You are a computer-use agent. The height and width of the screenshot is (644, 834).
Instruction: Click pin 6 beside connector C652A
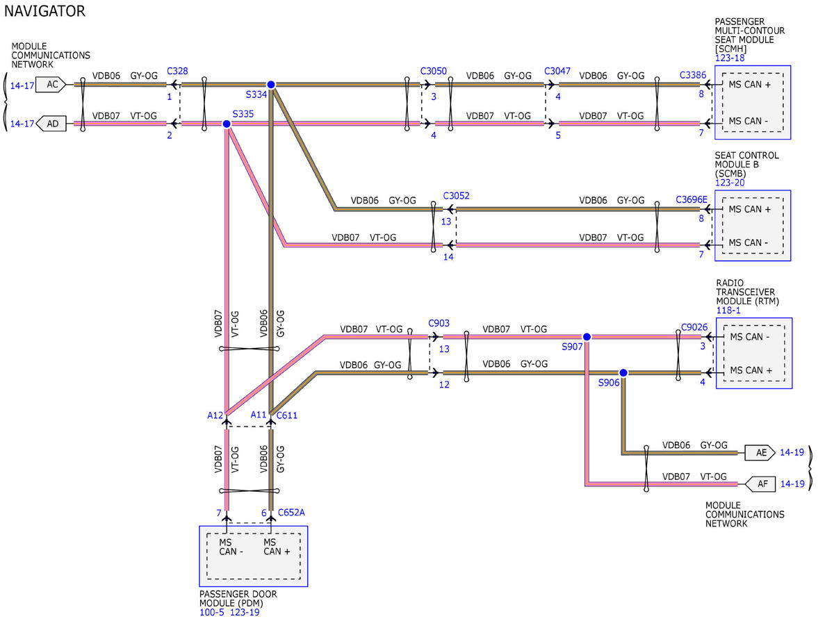264,513
